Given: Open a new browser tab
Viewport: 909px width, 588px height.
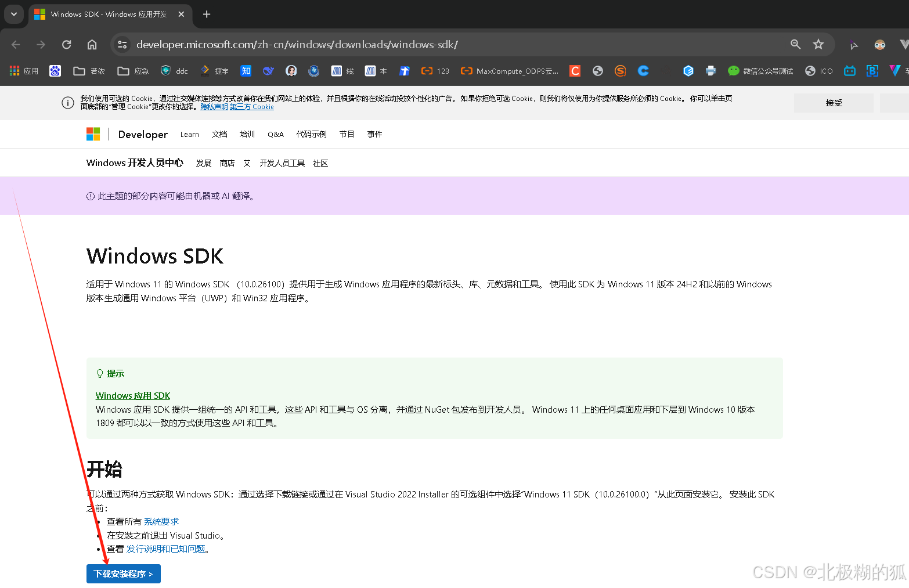Looking at the screenshot, I should point(207,14).
